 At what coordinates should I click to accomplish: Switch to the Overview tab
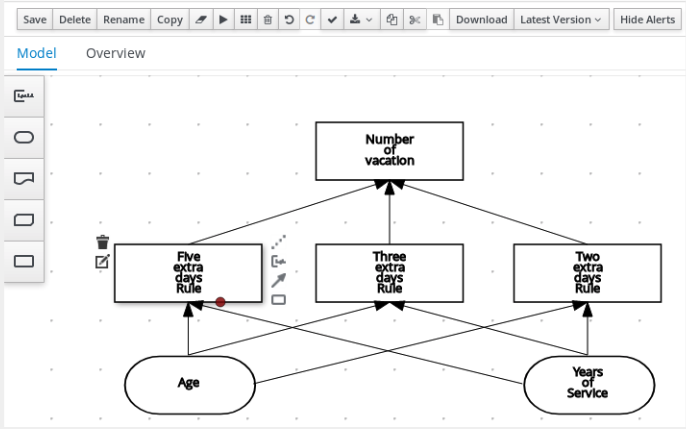click(115, 53)
